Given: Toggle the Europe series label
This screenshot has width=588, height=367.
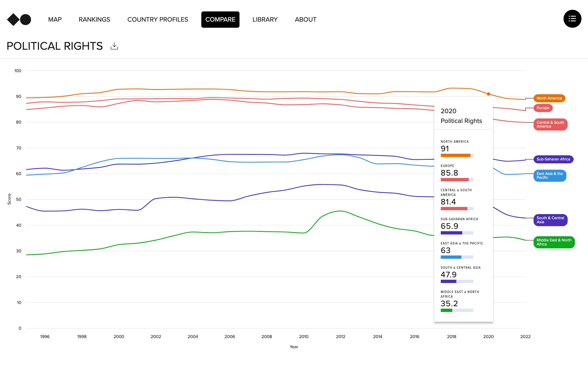Looking at the screenshot, I should [543, 108].
